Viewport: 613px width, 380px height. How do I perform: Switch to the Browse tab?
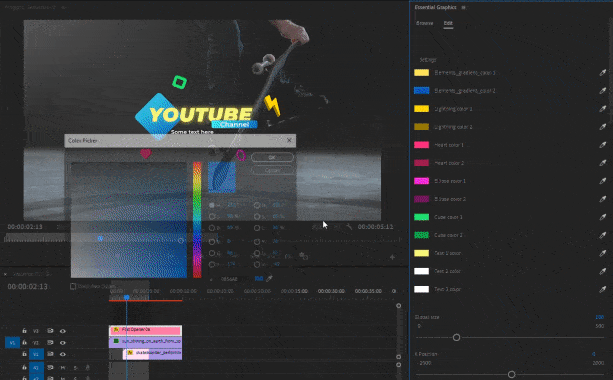pos(424,23)
